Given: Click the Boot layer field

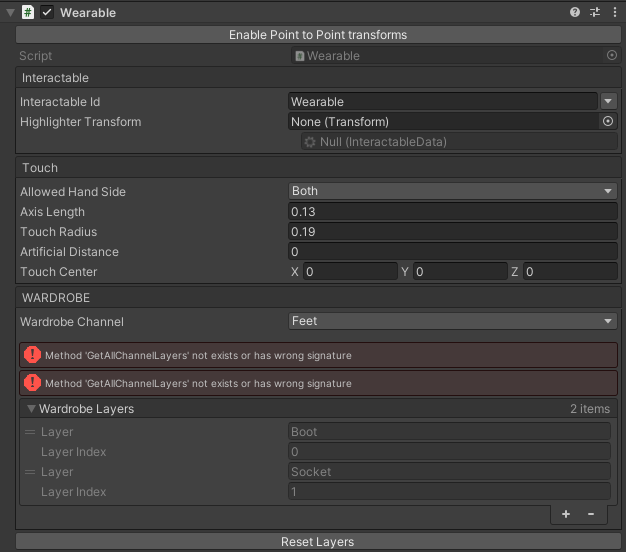Looking at the screenshot, I should (x=449, y=432).
